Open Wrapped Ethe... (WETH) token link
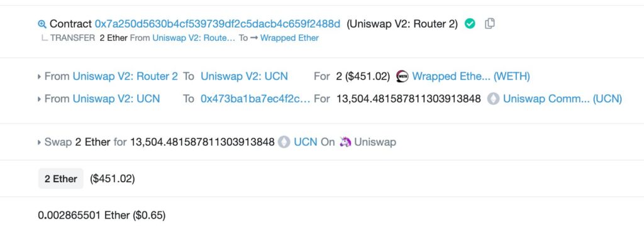 coord(471,76)
